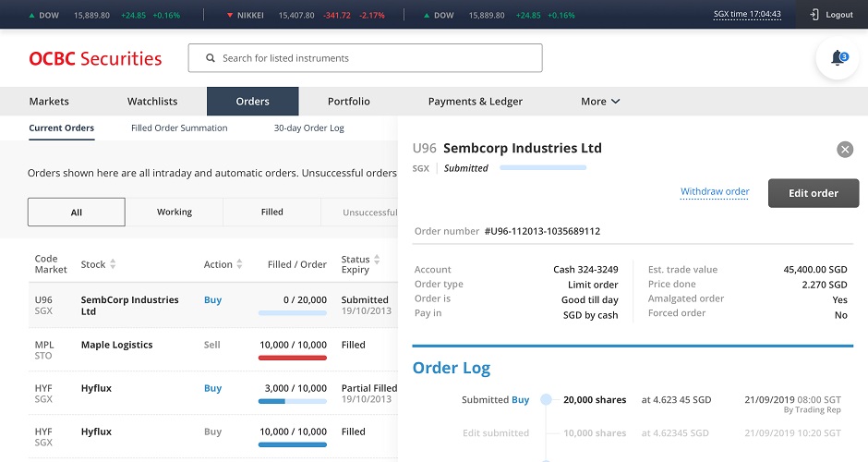868x462 pixels.
Task: Focus the Search for listed instruments field
Action: (x=366, y=58)
